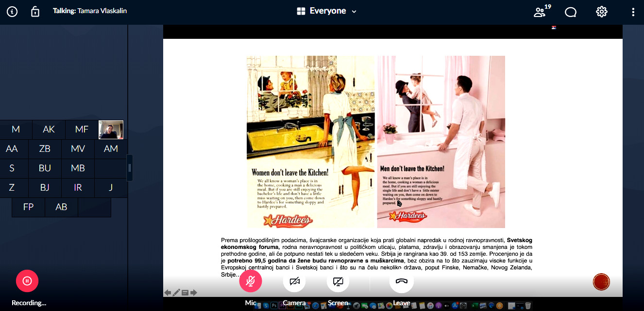The image size is (644, 311).
Task: Click the side panel collapse handle
Action: [130, 168]
